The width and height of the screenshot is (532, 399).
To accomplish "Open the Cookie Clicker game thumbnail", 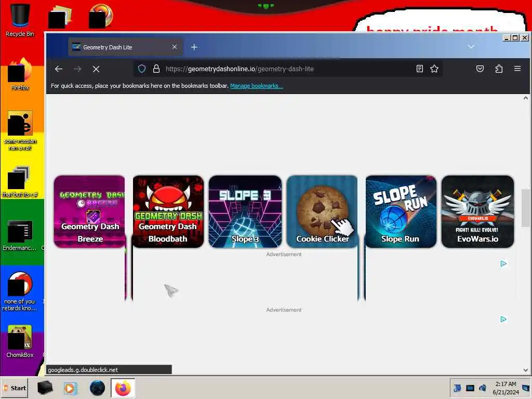I will pos(322,211).
